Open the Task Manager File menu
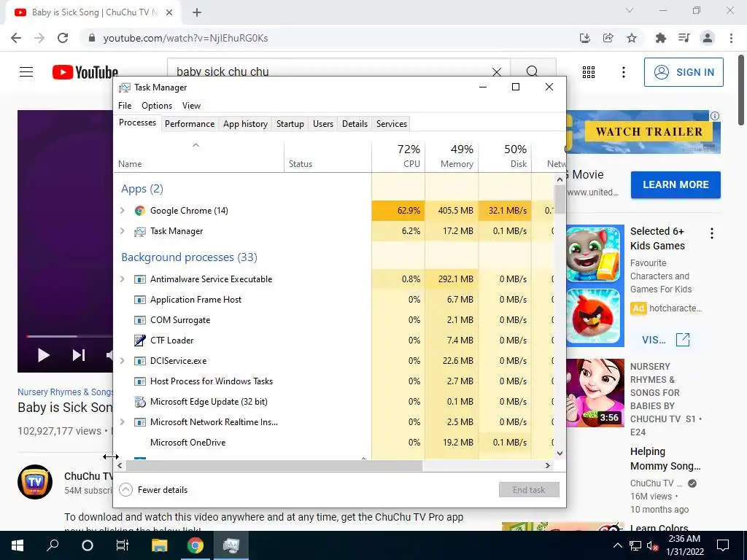The image size is (747, 560). coord(125,106)
